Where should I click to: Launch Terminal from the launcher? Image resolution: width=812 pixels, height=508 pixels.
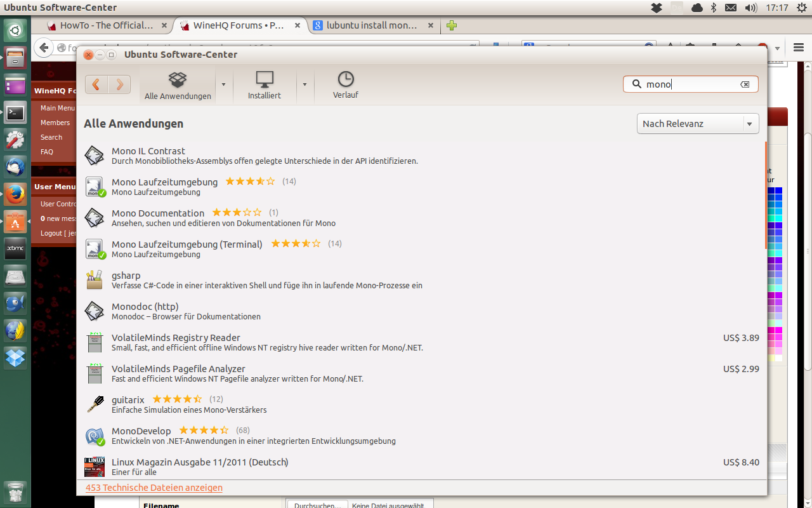[15, 113]
